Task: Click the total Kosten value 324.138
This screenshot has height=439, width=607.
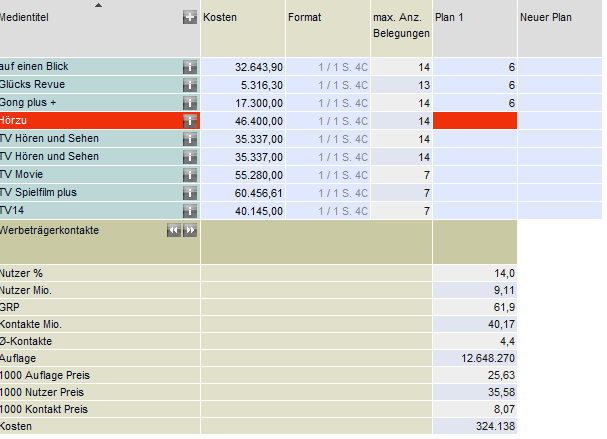Action: point(495,427)
